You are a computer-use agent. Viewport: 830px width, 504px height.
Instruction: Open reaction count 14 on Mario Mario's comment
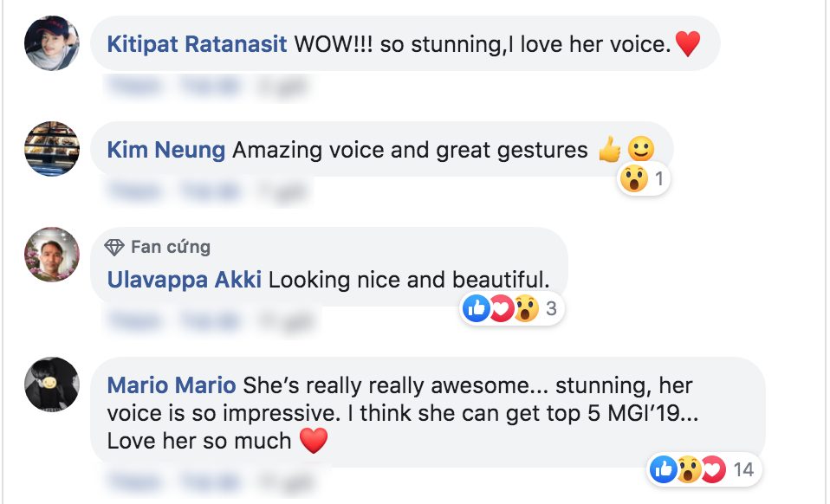pos(742,470)
